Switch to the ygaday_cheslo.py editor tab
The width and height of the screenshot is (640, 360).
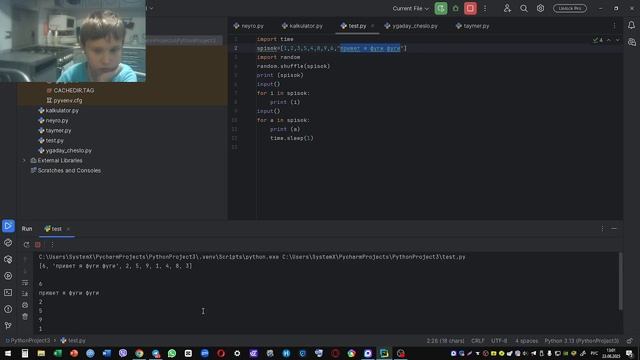(x=411, y=26)
